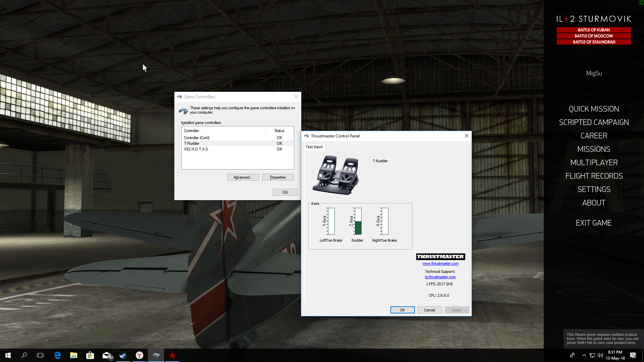Click the Properties button
The height and width of the screenshot is (362, 644).
point(278,177)
